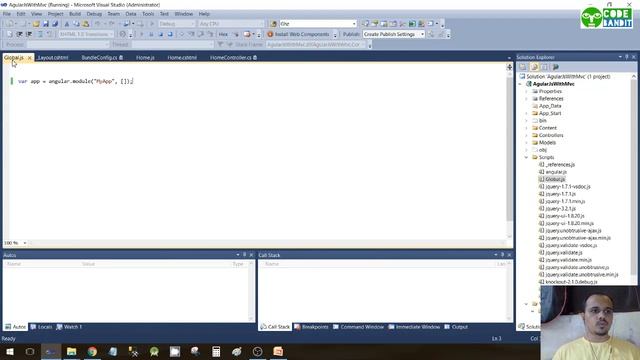Pin the Call Stack panel

point(502,255)
